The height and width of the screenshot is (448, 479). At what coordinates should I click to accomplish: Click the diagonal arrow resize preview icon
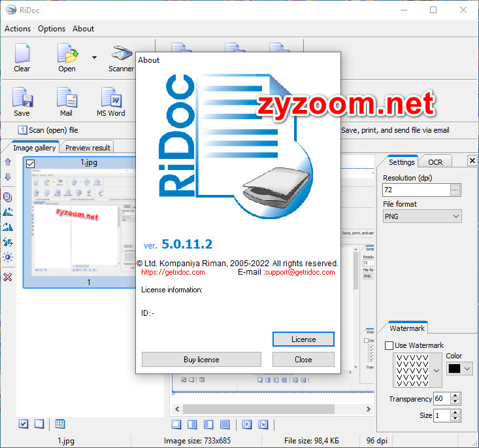click(x=263, y=424)
